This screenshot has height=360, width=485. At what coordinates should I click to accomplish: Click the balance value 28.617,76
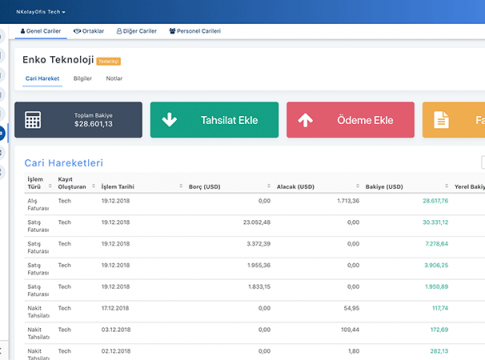(x=435, y=201)
